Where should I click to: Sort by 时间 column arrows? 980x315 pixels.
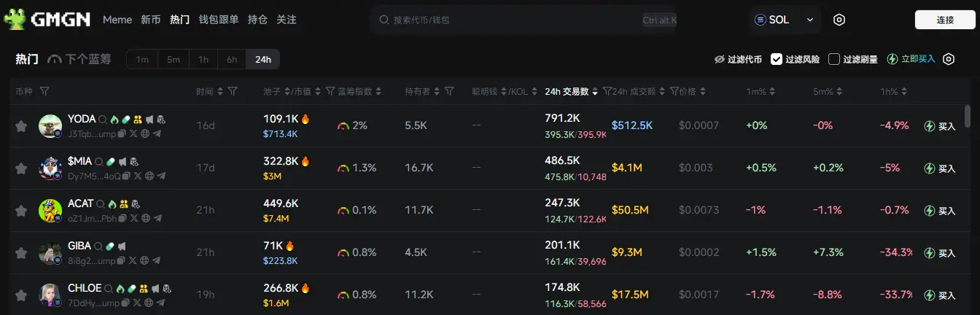click(221, 91)
